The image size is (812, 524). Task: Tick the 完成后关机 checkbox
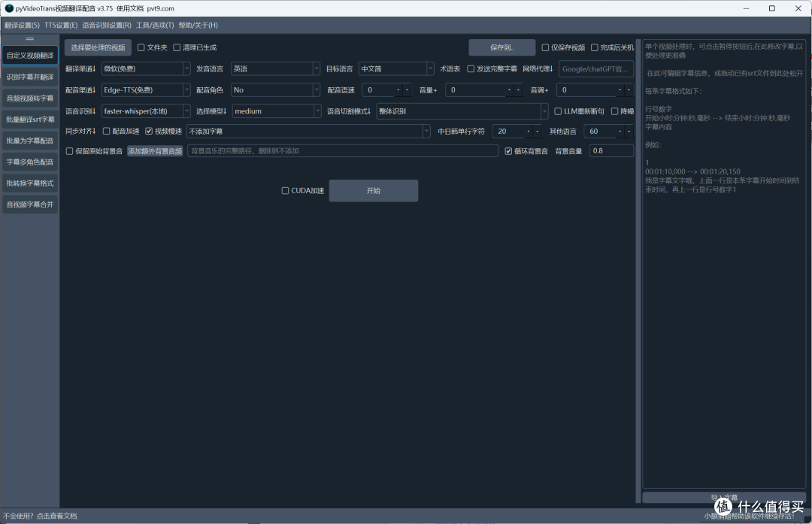point(595,47)
